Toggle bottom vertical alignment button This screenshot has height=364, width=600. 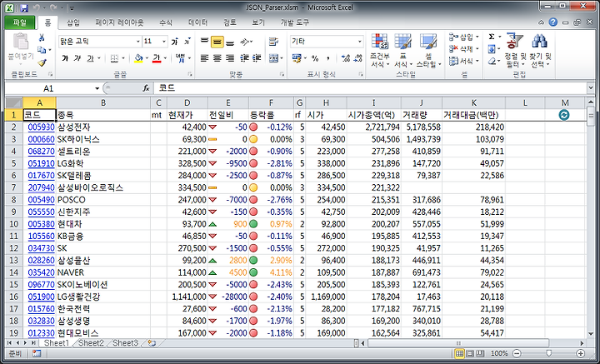click(230, 42)
